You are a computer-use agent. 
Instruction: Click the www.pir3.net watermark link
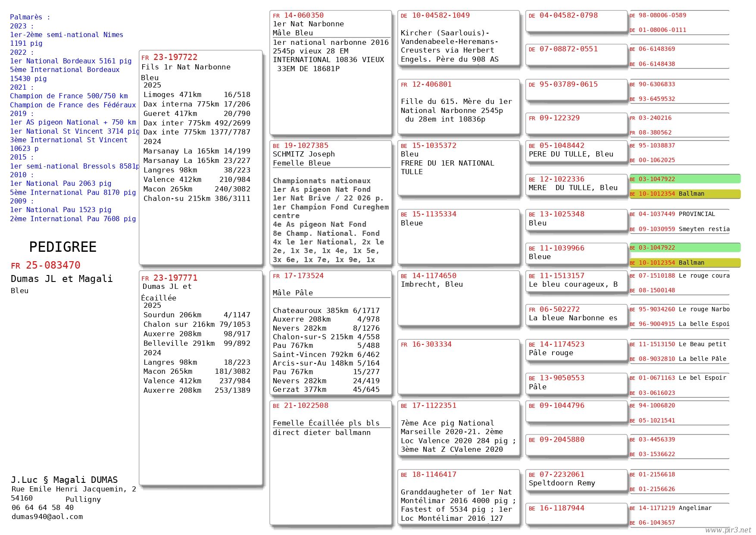pyautogui.click(x=728, y=530)
